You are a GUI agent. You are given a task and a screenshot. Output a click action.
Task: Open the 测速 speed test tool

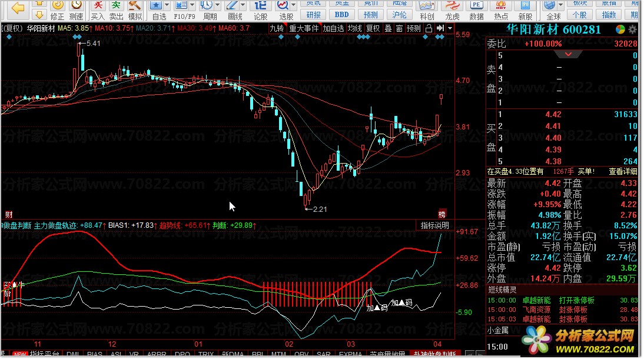tap(77, 10)
